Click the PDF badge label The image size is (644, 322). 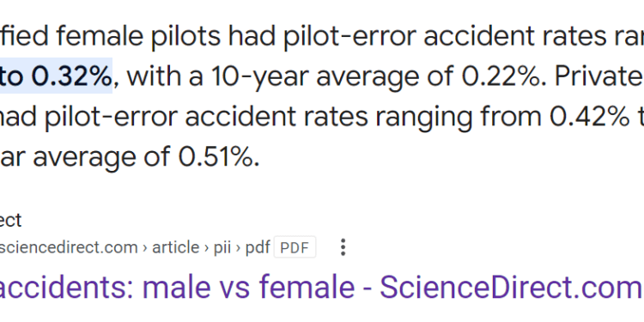[x=295, y=247]
